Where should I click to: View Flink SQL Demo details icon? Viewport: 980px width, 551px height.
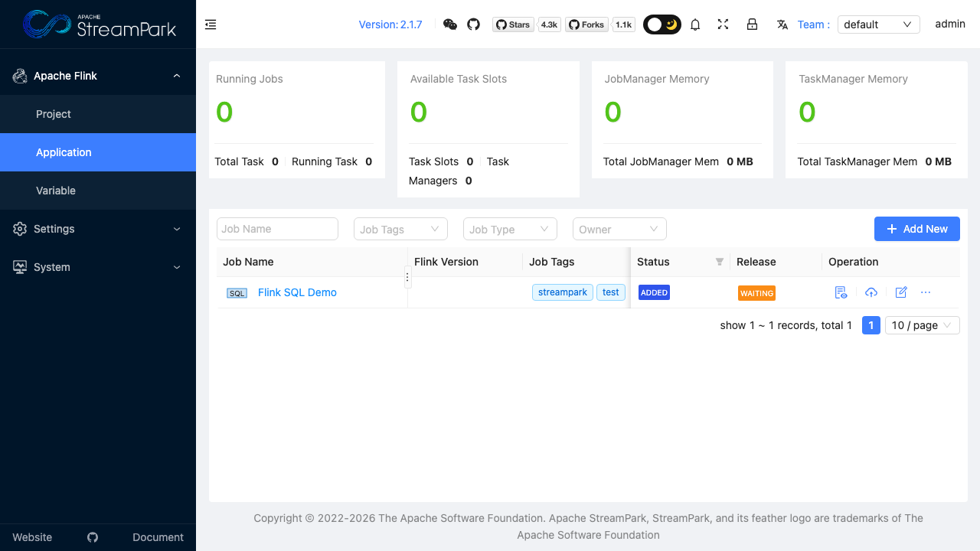[x=841, y=292]
